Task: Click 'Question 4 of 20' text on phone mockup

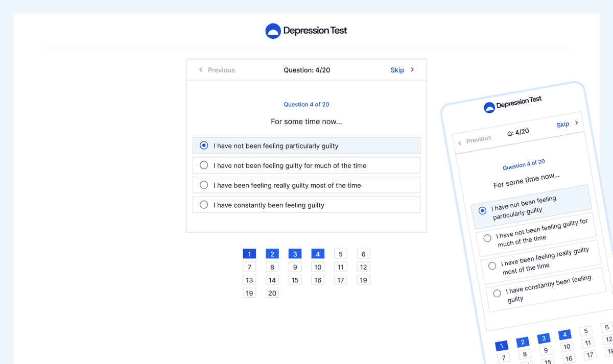Action: coord(524,164)
